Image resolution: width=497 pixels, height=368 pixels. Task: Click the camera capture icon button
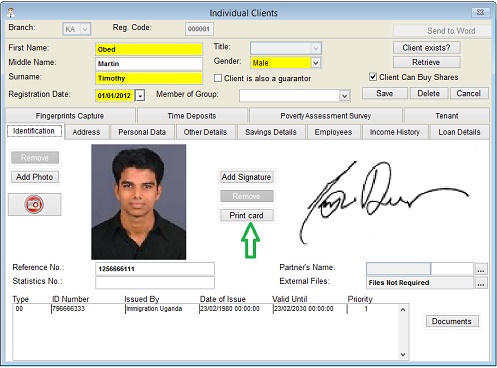pyautogui.click(x=34, y=204)
